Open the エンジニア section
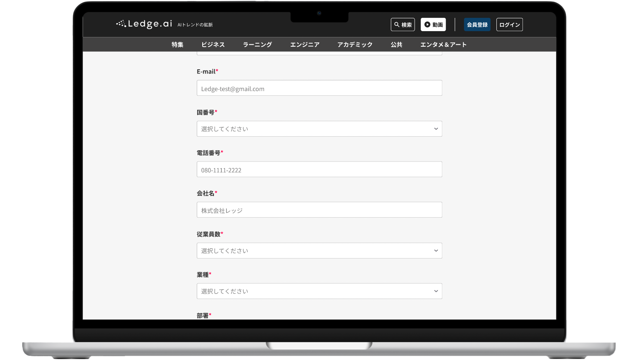 (305, 45)
